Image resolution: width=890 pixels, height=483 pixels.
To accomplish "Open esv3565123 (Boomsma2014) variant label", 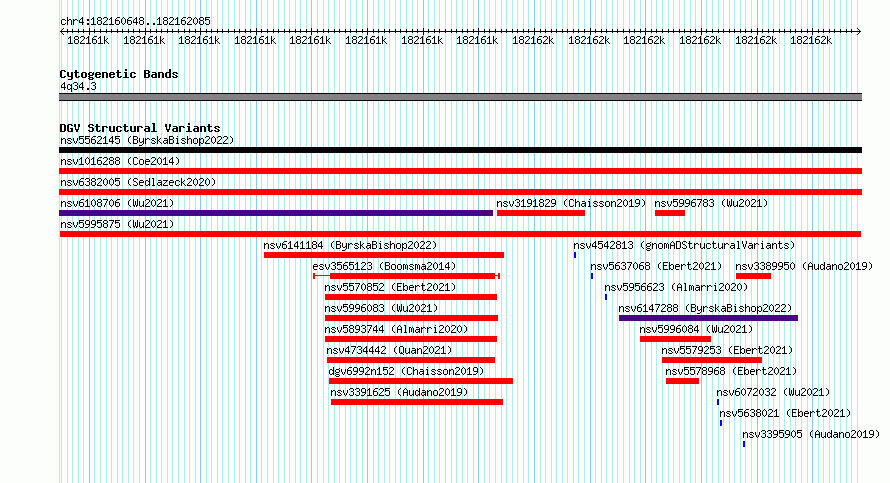I will 384,266.
